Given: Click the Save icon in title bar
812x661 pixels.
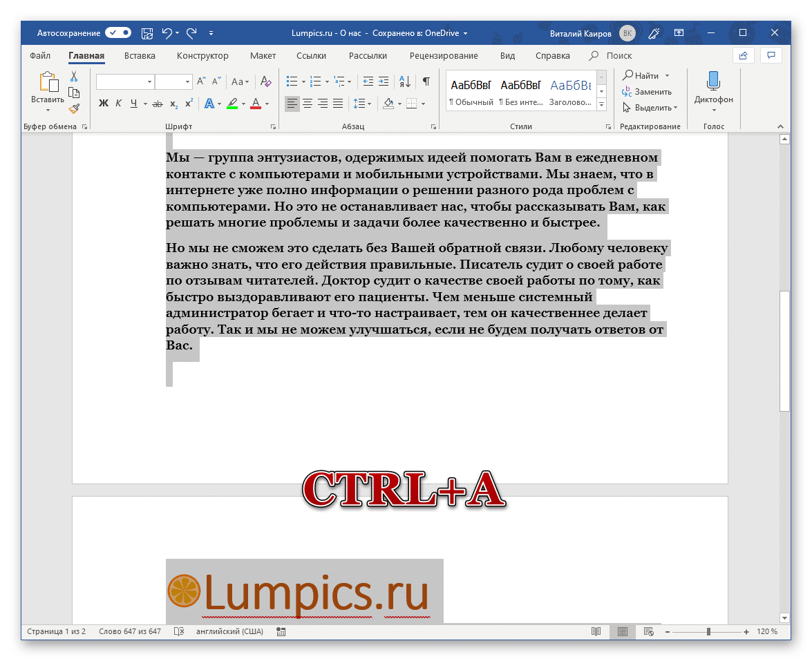Looking at the screenshot, I should tap(147, 33).
